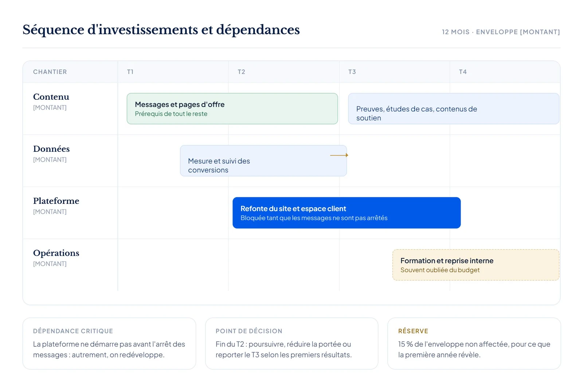
Task: Select the T4 column header
Action: click(x=463, y=72)
